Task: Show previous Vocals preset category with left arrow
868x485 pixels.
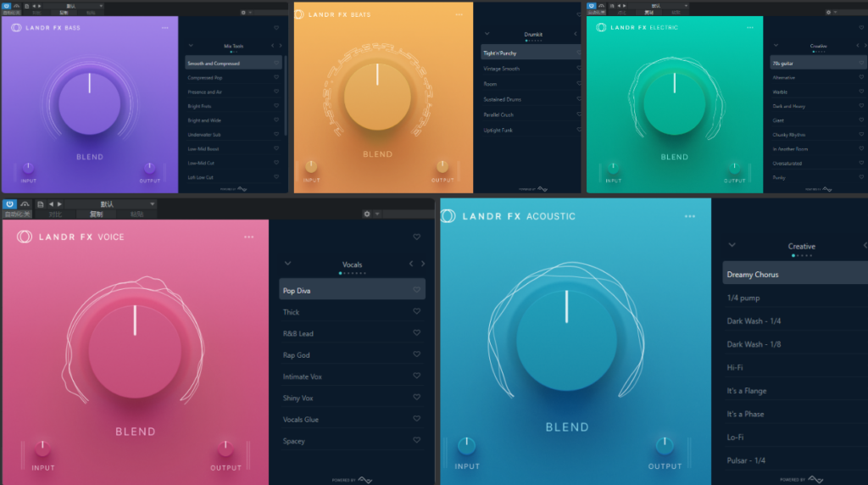Action: click(411, 264)
